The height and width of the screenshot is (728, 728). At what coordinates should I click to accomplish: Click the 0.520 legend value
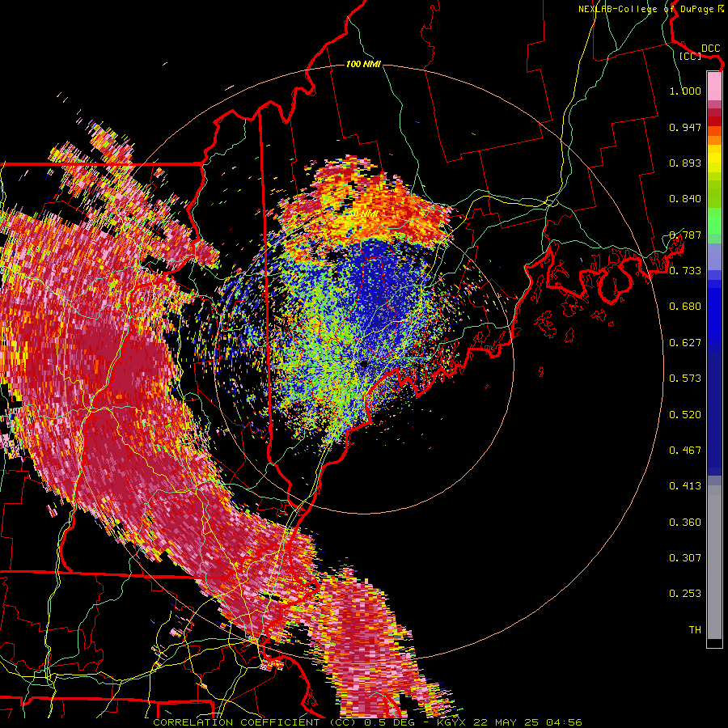click(x=685, y=415)
